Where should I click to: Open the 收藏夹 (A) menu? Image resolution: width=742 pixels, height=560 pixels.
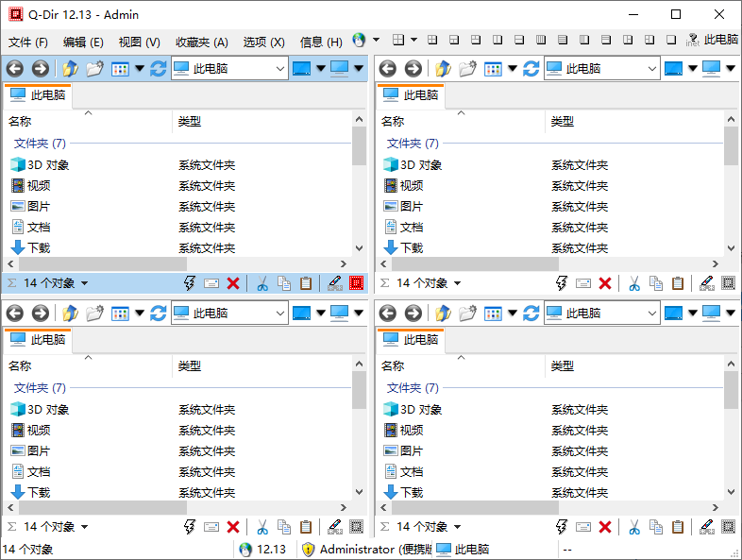[201, 42]
